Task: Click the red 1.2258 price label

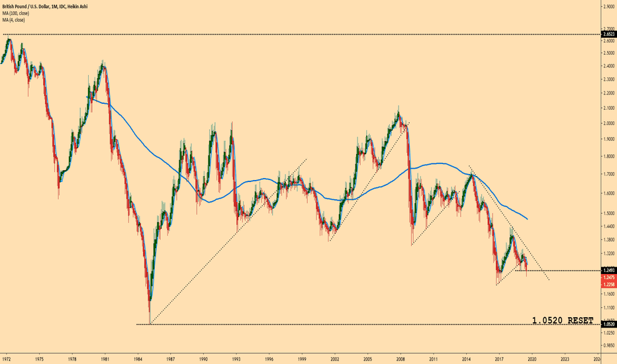Action: click(609, 285)
